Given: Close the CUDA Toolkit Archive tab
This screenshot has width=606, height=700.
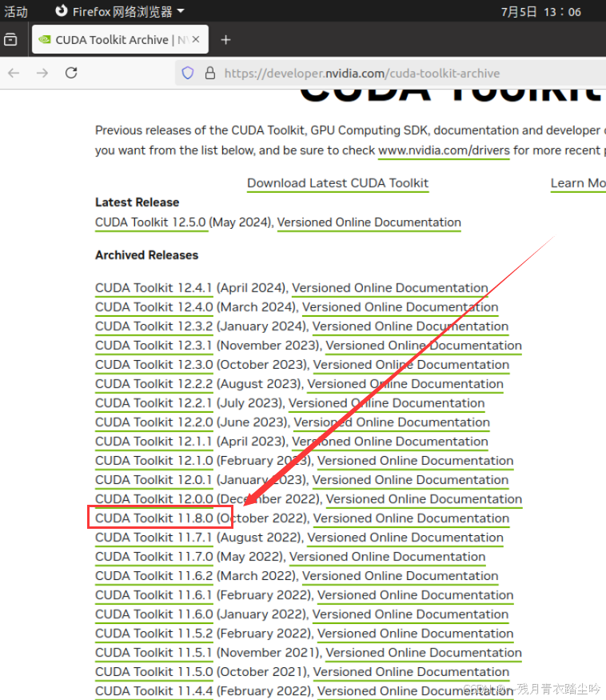Looking at the screenshot, I should (x=197, y=39).
